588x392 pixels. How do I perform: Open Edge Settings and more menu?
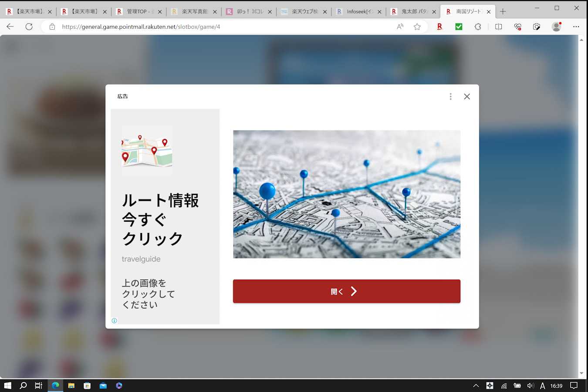(576, 27)
